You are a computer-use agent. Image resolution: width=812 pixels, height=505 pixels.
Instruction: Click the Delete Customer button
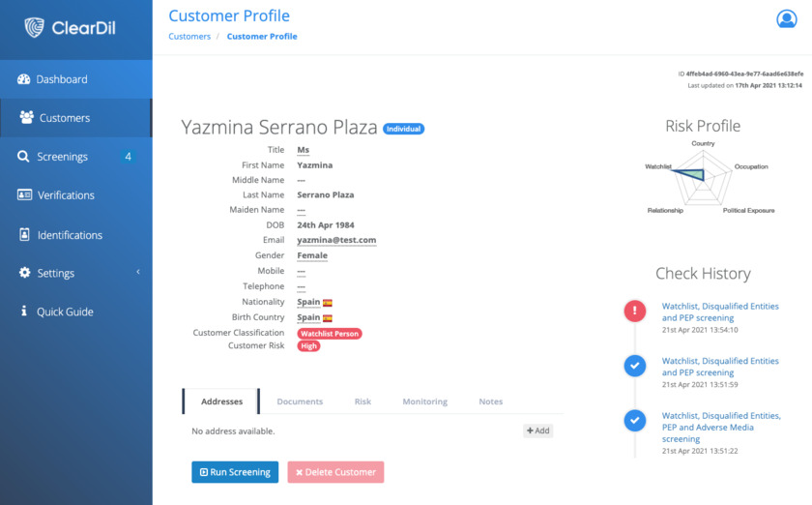click(335, 472)
